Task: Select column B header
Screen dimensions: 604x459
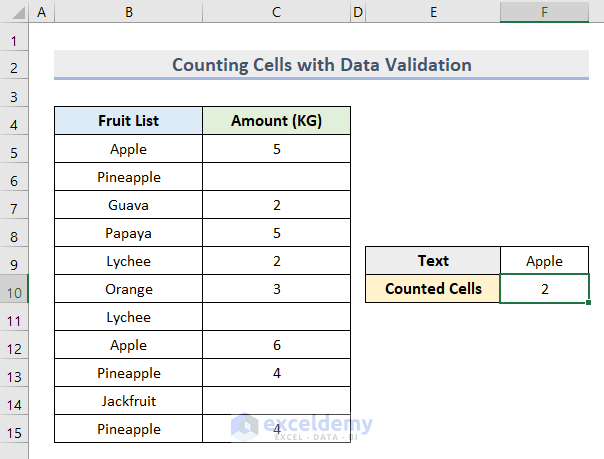Action: click(129, 12)
